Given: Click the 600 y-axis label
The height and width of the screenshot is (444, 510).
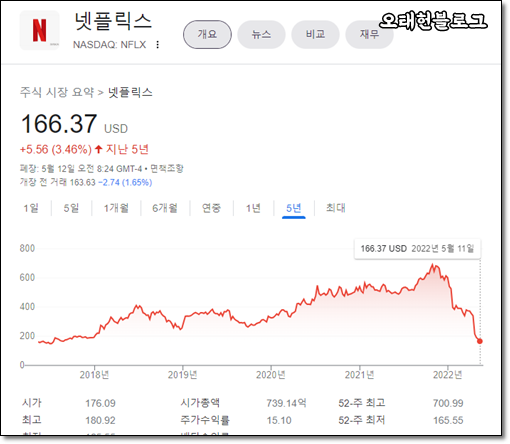Looking at the screenshot, I should pos(27,277).
